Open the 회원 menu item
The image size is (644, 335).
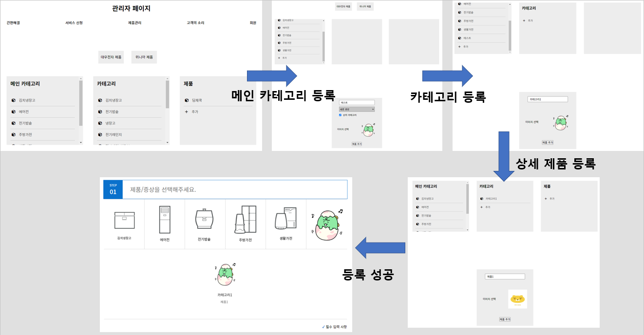pyautogui.click(x=253, y=23)
